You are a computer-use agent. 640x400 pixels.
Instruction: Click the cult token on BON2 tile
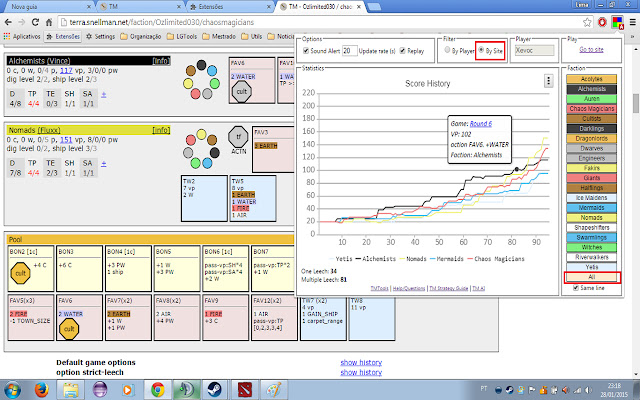coord(20,273)
